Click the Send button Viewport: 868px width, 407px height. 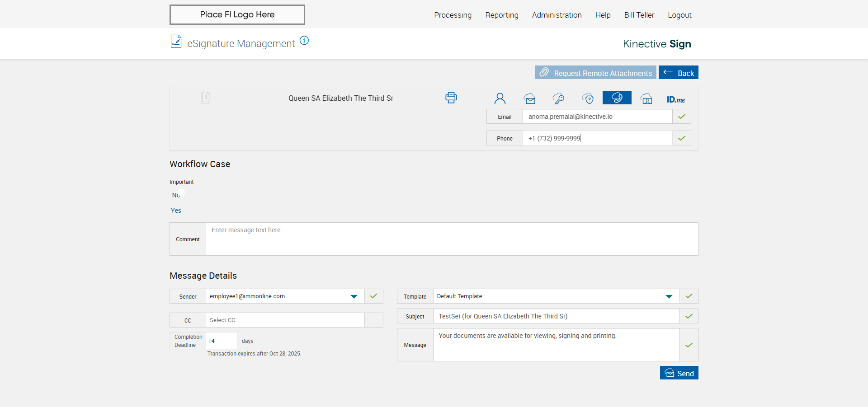tap(679, 373)
